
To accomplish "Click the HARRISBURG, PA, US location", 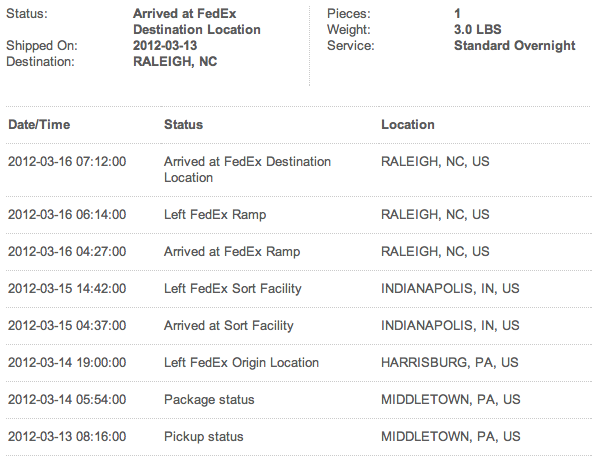I will 448,363.
